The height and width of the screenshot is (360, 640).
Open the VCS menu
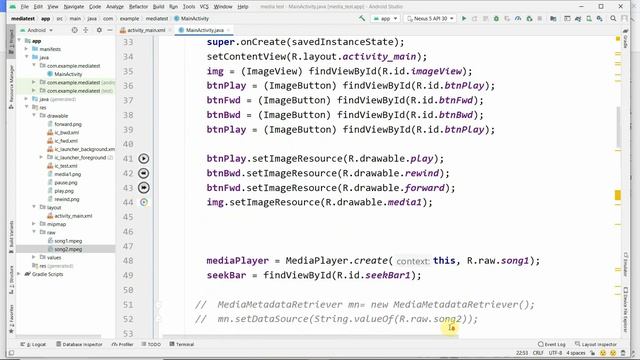pyautogui.click(x=204, y=7)
